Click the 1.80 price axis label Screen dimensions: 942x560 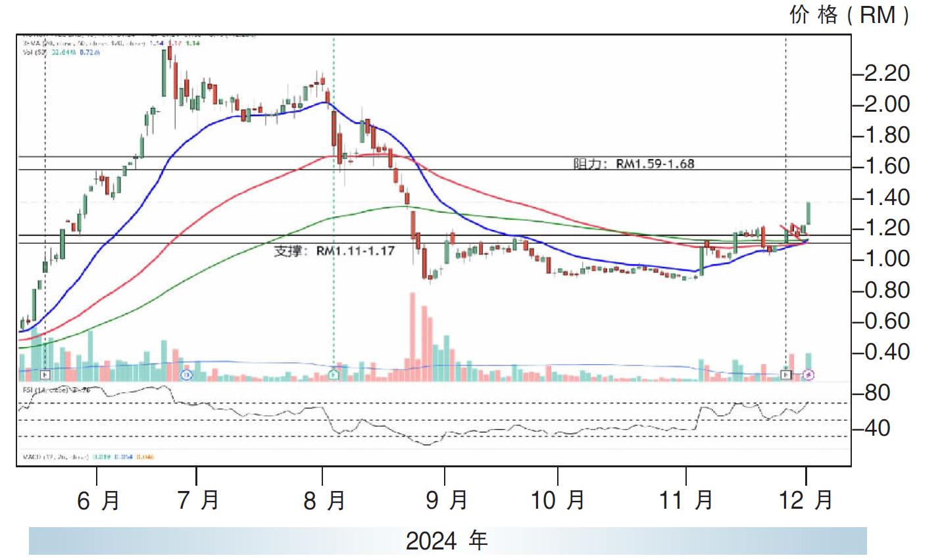[886, 135]
